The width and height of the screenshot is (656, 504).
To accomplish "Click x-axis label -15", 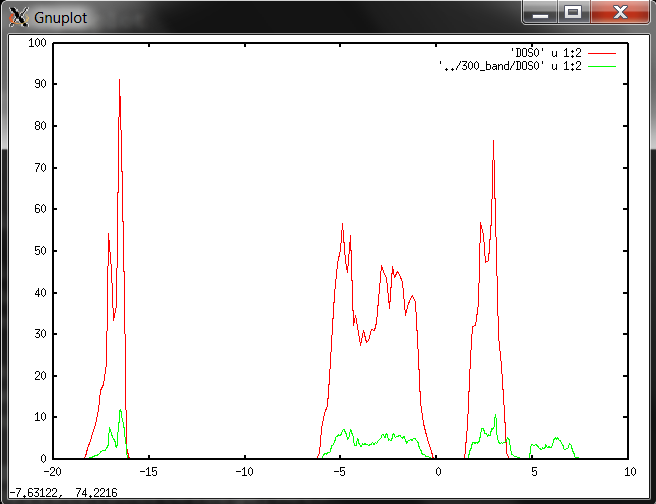I will coord(149,472).
